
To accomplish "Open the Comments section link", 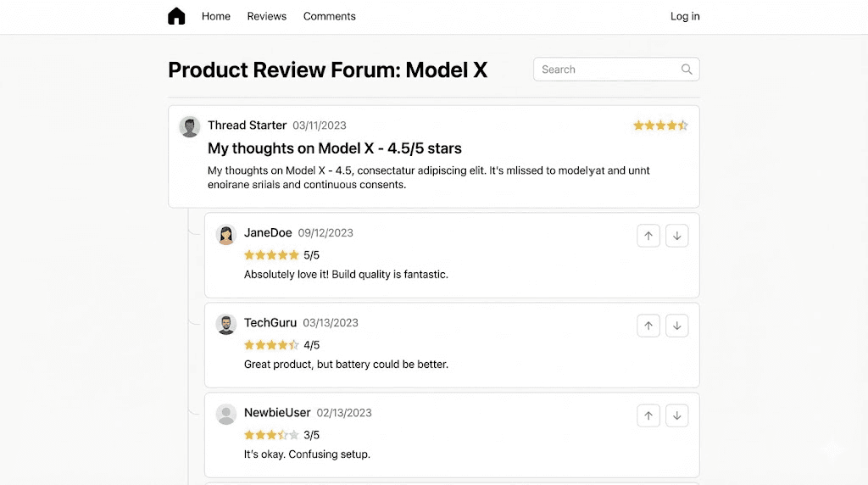I will (x=330, y=17).
